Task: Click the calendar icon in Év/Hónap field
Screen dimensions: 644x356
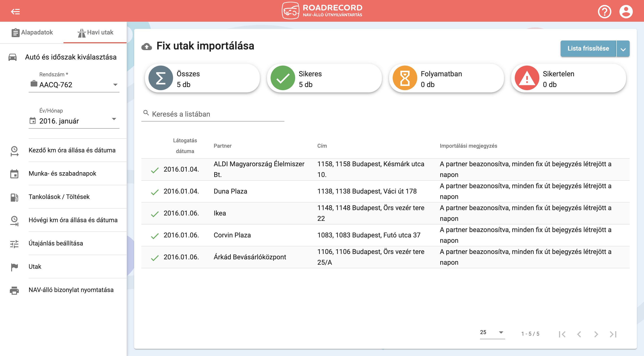Action: point(32,121)
